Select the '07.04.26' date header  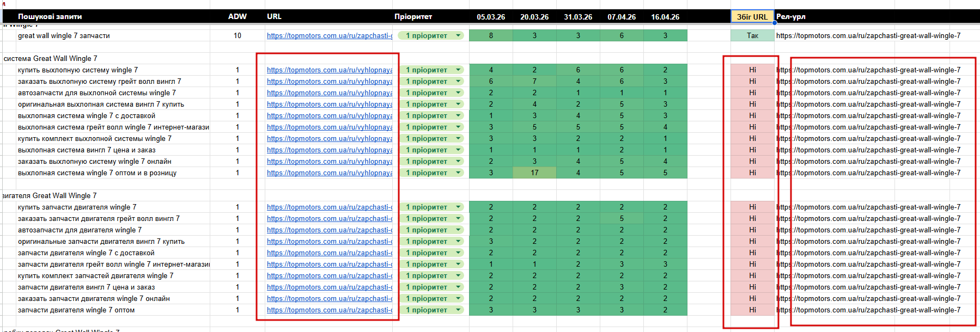tap(622, 17)
